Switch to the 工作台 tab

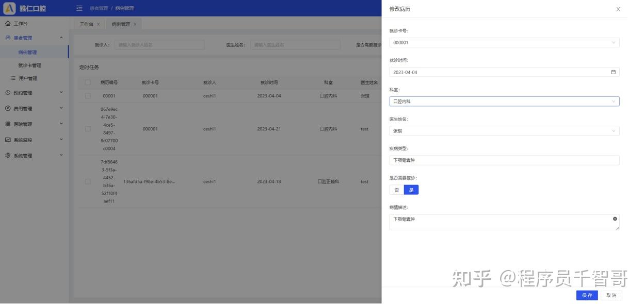(x=87, y=24)
